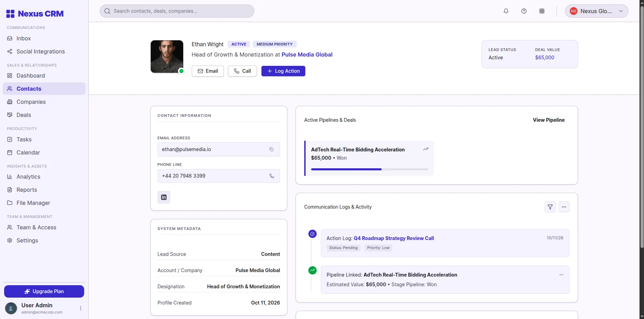Go to the Deals page
Screen dimensions: 644x319
point(44,115)
